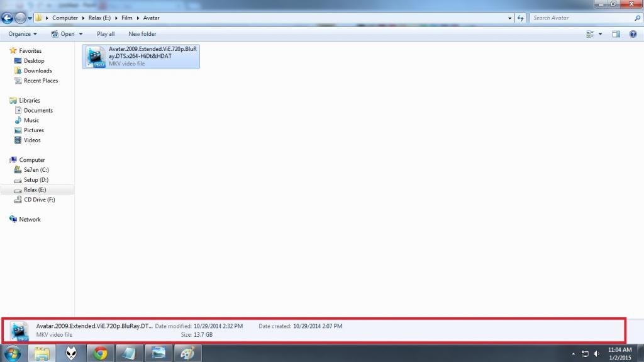Click the Forward navigation arrow
The width and height of the screenshot is (644, 362).
tap(20, 18)
